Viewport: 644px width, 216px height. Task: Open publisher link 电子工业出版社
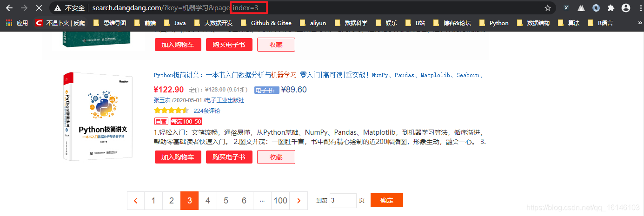coord(225,100)
